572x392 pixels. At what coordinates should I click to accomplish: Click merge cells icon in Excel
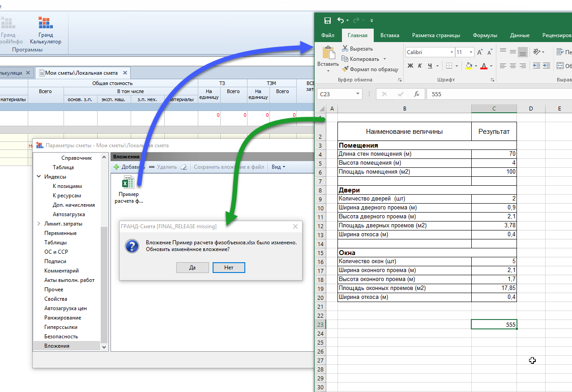pyautogui.click(x=560, y=66)
